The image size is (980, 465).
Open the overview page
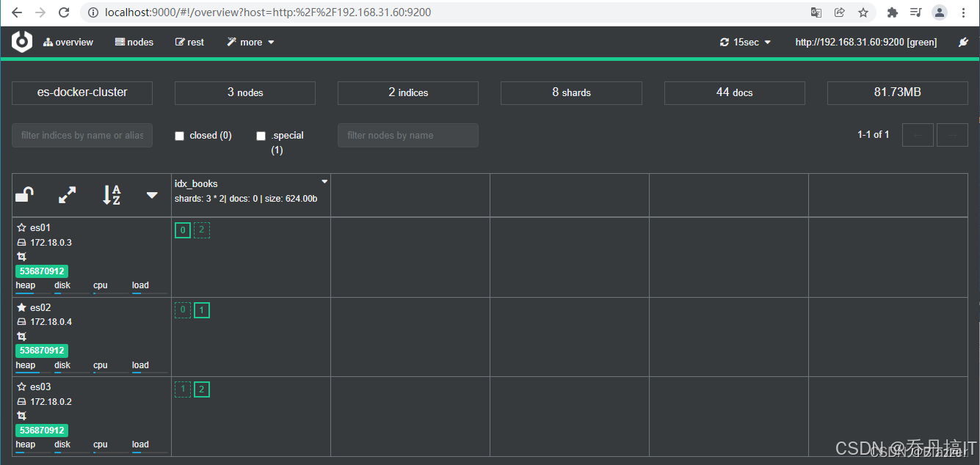click(x=68, y=43)
